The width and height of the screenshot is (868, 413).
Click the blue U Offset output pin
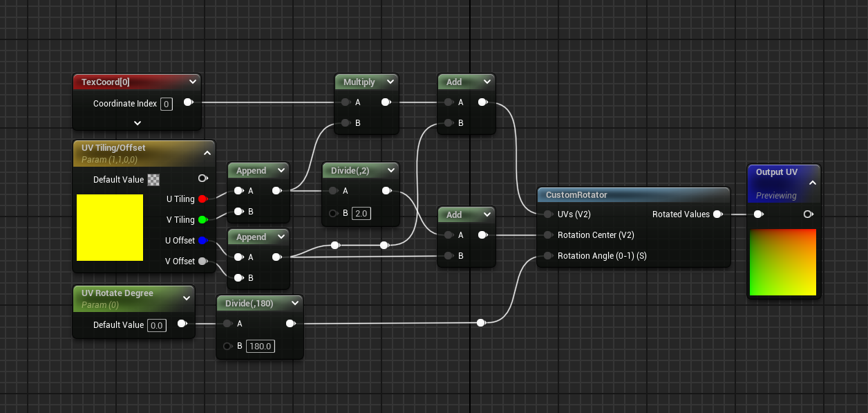(x=202, y=241)
